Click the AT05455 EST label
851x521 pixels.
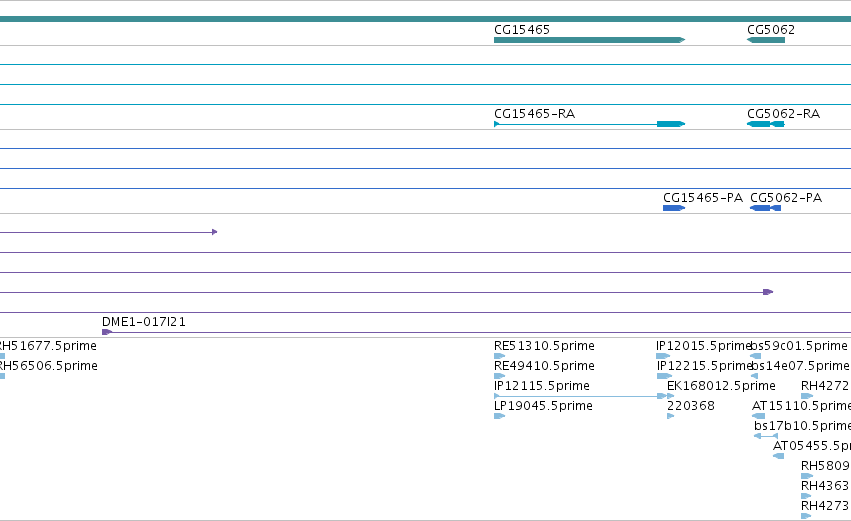point(811,447)
